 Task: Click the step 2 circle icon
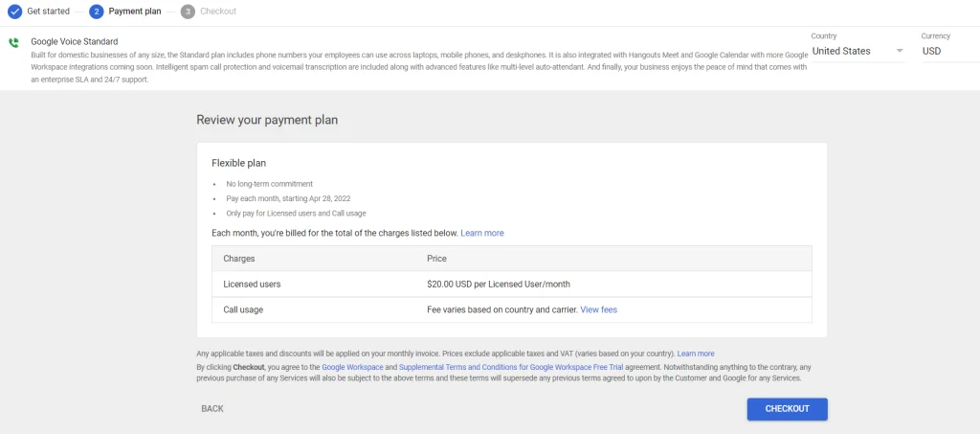(x=96, y=11)
